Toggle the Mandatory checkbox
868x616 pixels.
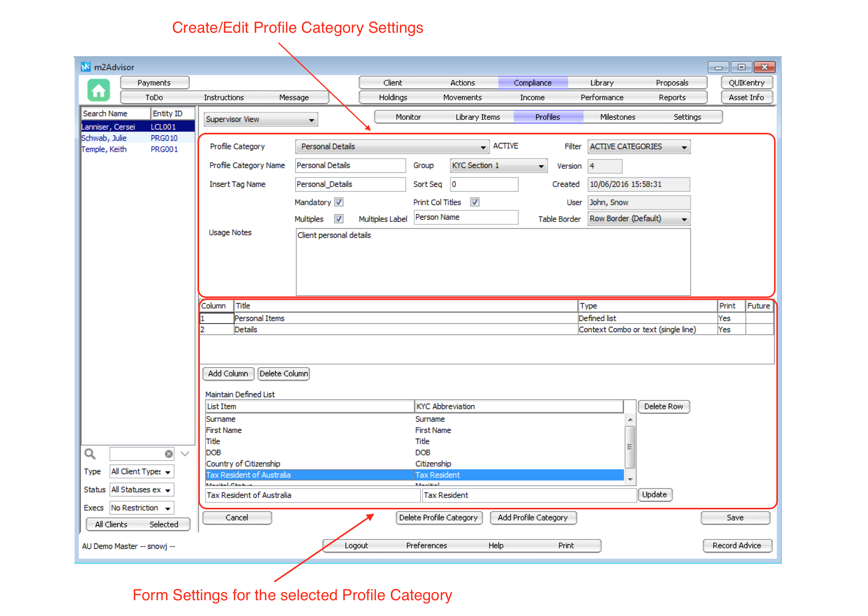pyautogui.click(x=339, y=202)
